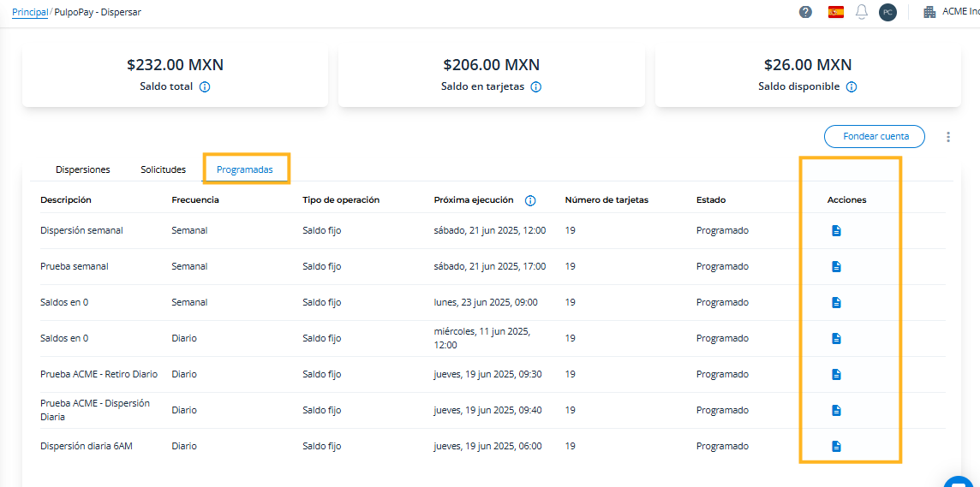Image resolution: width=980 pixels, height=487 pixels.
Task: Open the notifications bell icon
Action: tap(862, 12)
